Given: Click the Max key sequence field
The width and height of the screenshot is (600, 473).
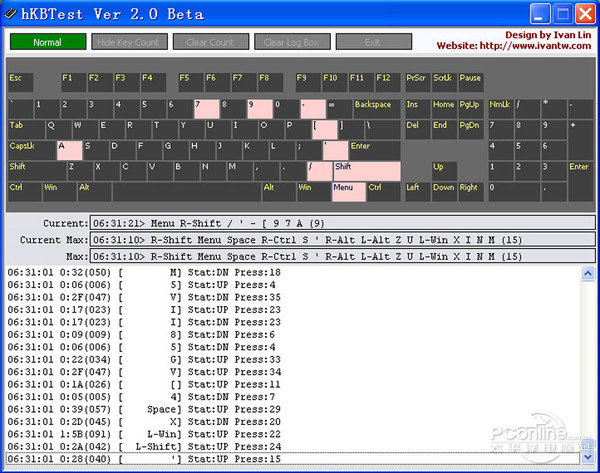Looking at the screenshot, I should 341,256.
